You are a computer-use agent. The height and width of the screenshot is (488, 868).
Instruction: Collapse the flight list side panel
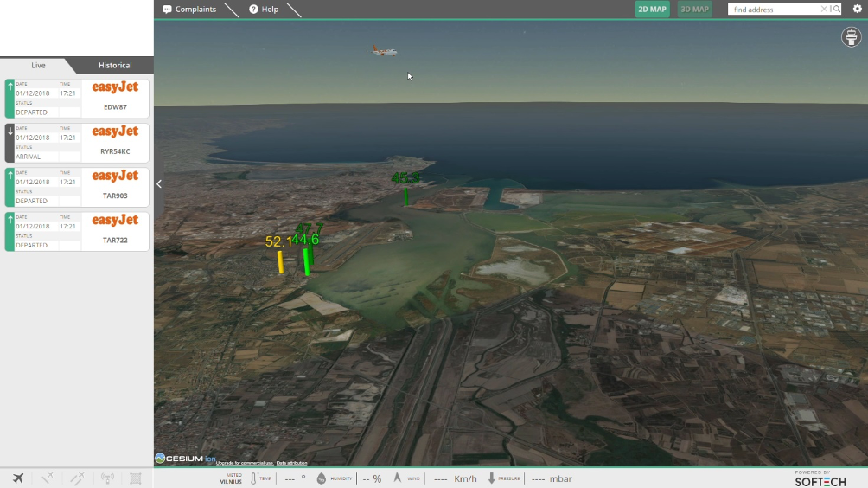pyautogui.click(x=159, y=183)
